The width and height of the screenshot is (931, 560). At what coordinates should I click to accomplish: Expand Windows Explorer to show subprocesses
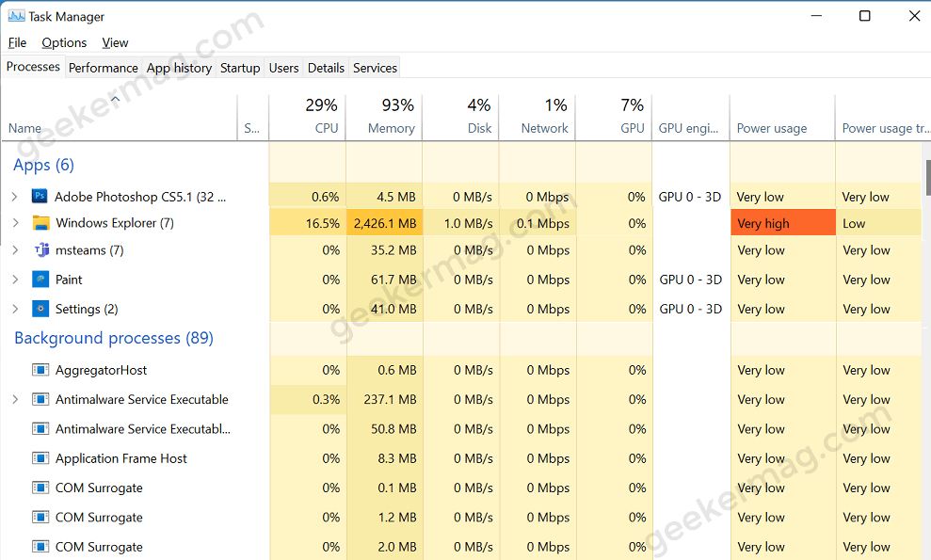point(17,223)
